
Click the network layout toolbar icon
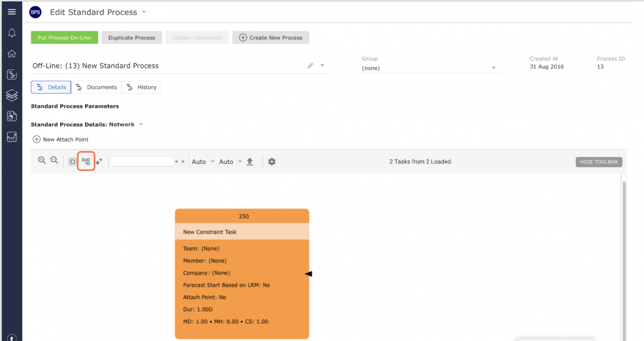click(x=86, y=161)
